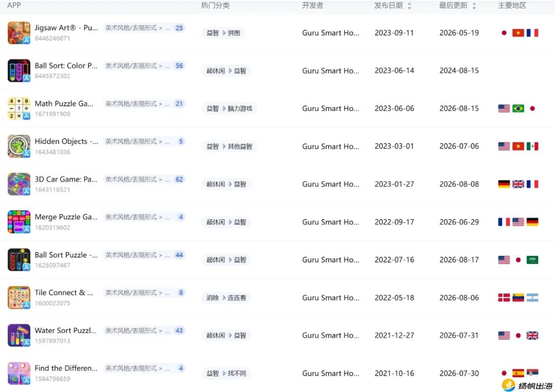Expand tag count 62 for 3D Car Game
This screenshot has width=555, height=392.
179,179
